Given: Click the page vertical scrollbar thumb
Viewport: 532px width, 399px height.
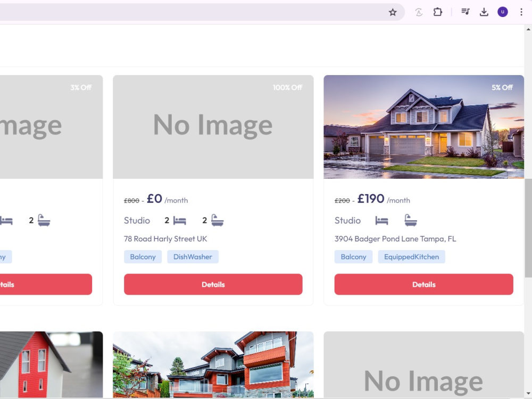Looking at the screenshot, I should (528, 228).
